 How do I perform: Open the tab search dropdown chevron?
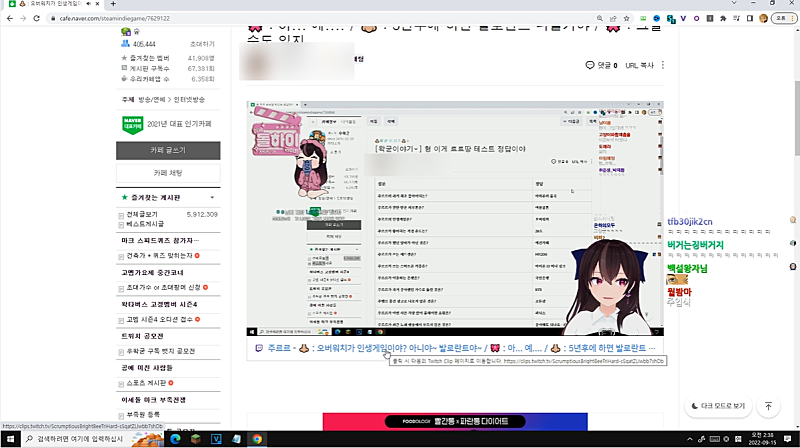pos(734,3)
